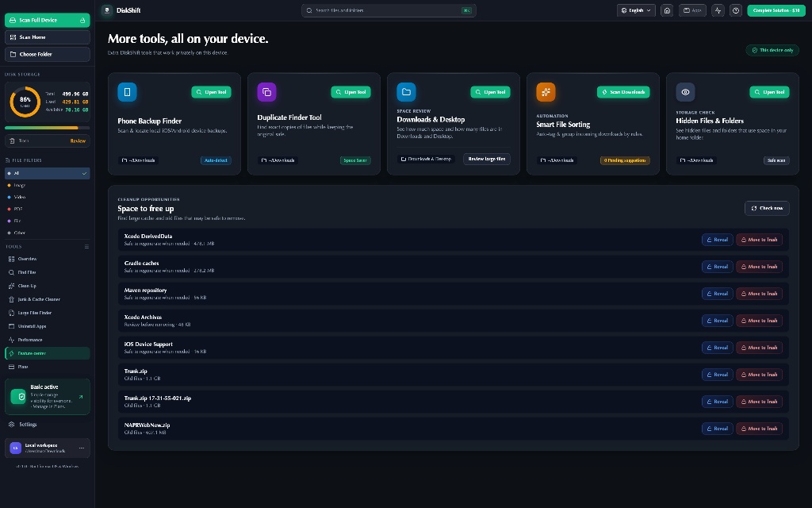Open Tool on Duplicate Finder Tool card
812x508 pixels.
point(350,92)
